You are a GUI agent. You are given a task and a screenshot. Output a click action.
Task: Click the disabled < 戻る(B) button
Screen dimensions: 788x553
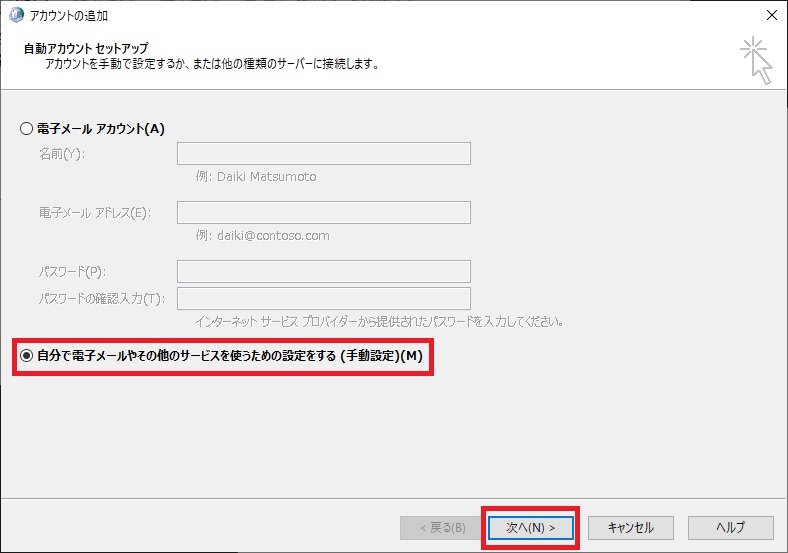tap(443, 528)
